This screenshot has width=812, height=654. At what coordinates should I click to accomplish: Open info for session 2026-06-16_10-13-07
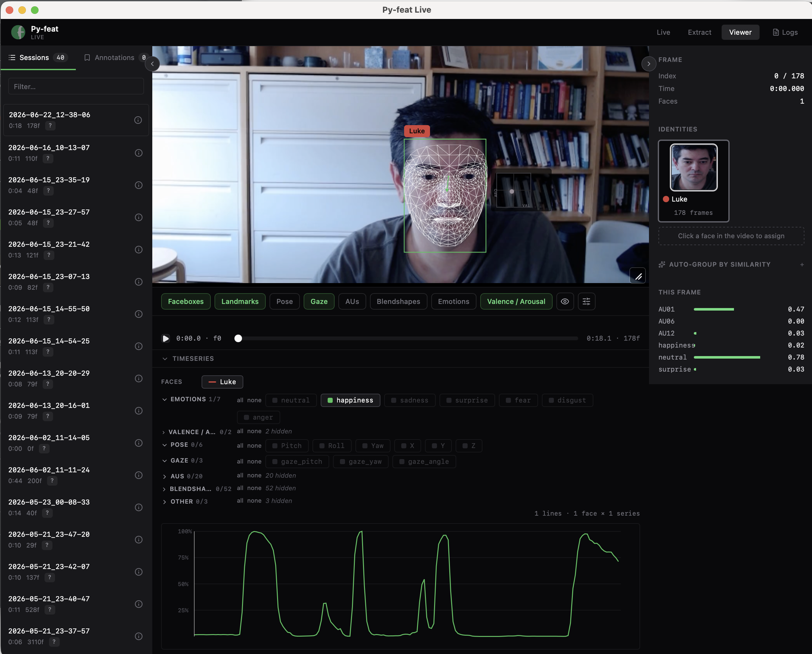point(138,153)
